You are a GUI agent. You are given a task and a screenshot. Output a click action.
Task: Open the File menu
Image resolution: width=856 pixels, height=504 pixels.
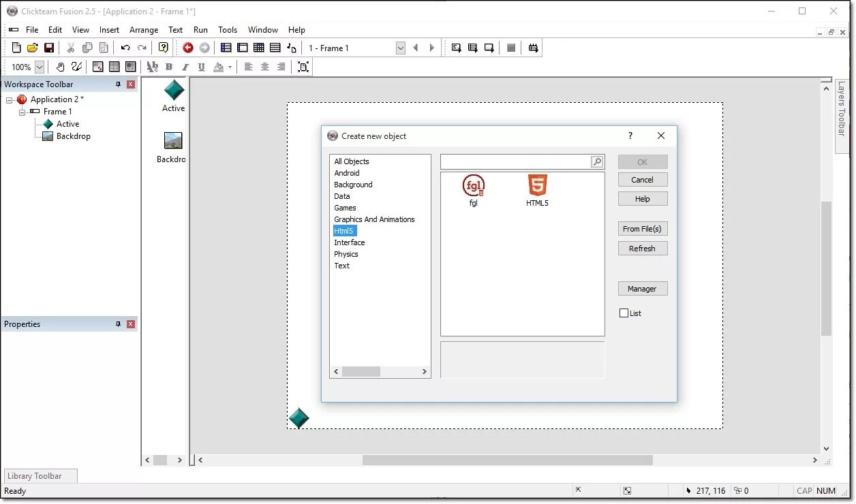pyautogui.click(x=32, y=30)
